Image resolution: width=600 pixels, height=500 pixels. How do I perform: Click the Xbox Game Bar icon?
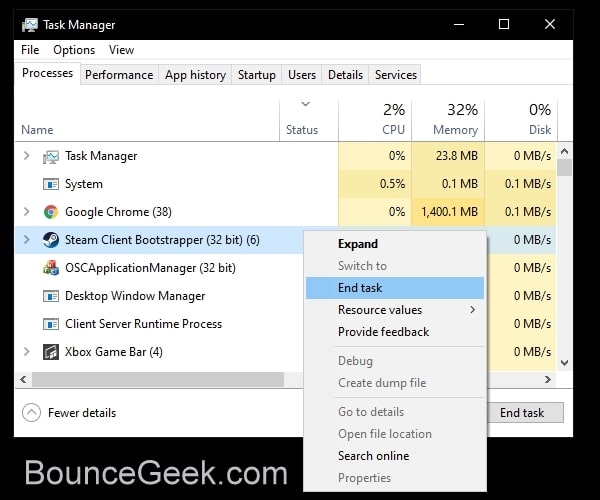click(x=51, y=352)
